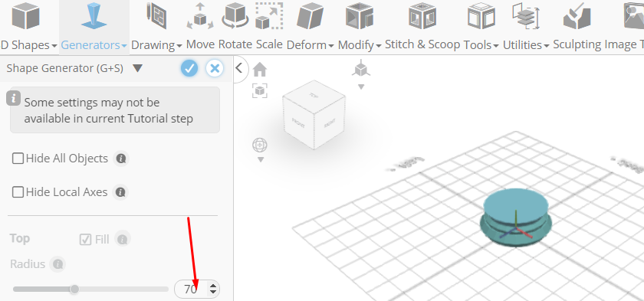This screenshot has width=644, height=301.
Task: Click info icon in the settings notice box
Action: coord(14,99)
